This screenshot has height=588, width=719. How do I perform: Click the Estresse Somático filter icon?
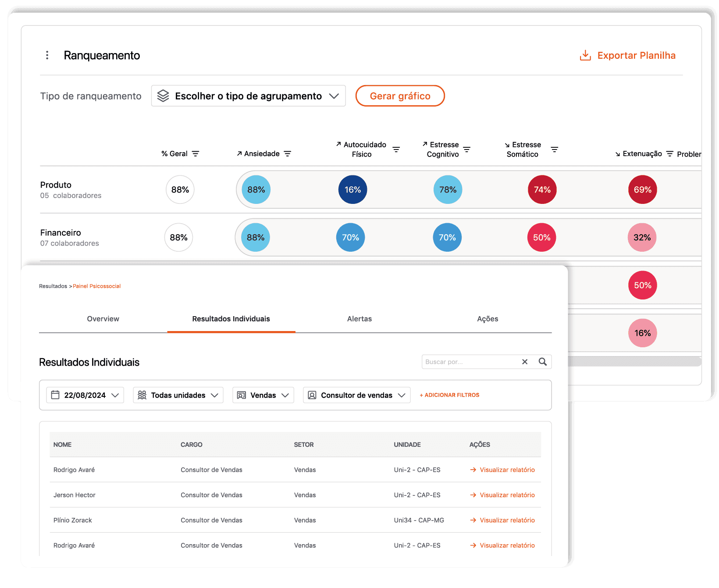coord(555,150)
